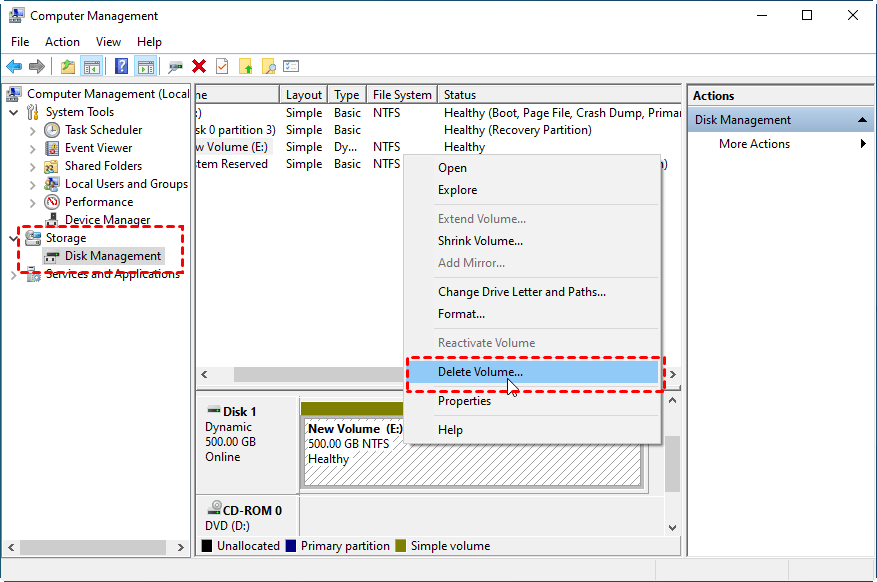Select the System Tools node

(x=80, y=112)
